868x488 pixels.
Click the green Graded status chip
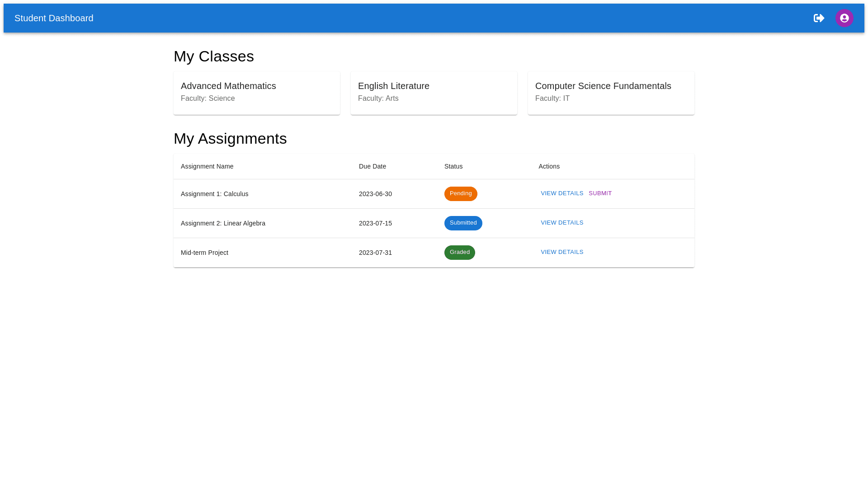point(459,253)
